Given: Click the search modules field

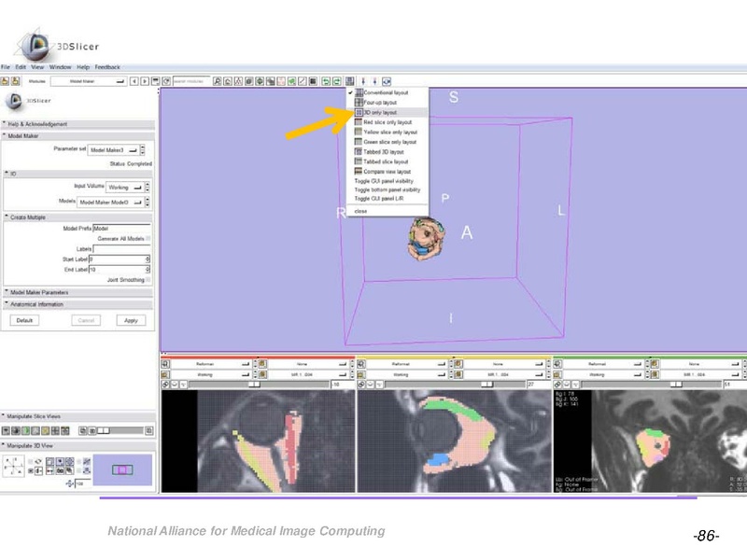Looking at the screenshot, I should click(191, 81).
